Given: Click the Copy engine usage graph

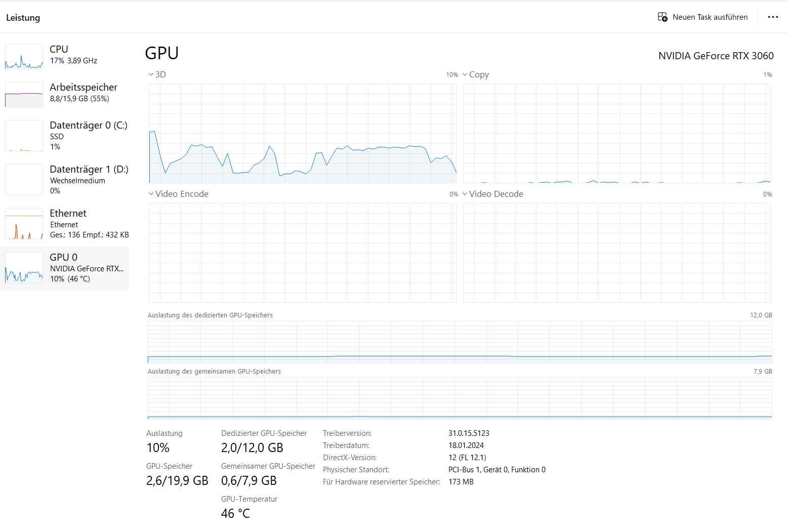Looking at the screenshot, I should click(x=617, y=133).
